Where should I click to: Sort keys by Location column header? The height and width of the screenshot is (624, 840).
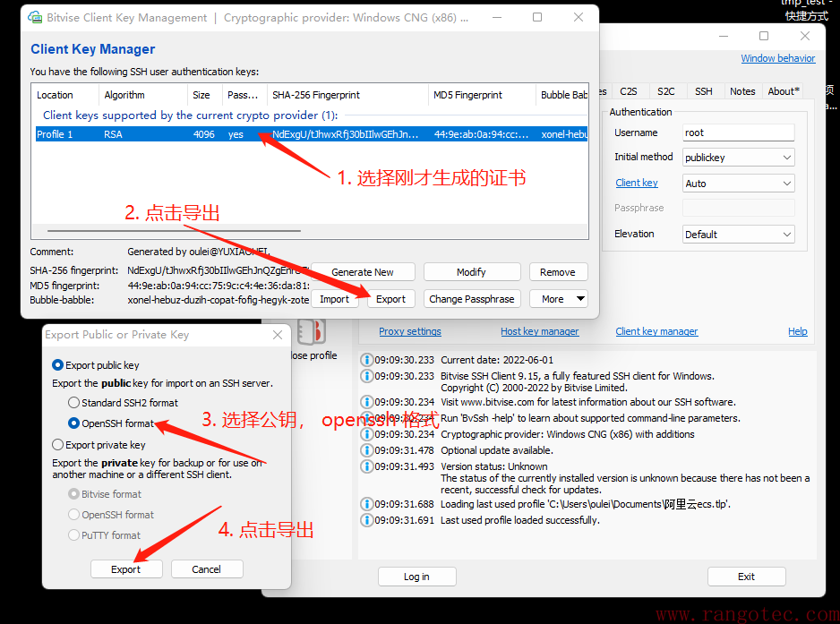click(x=65, y=95)
